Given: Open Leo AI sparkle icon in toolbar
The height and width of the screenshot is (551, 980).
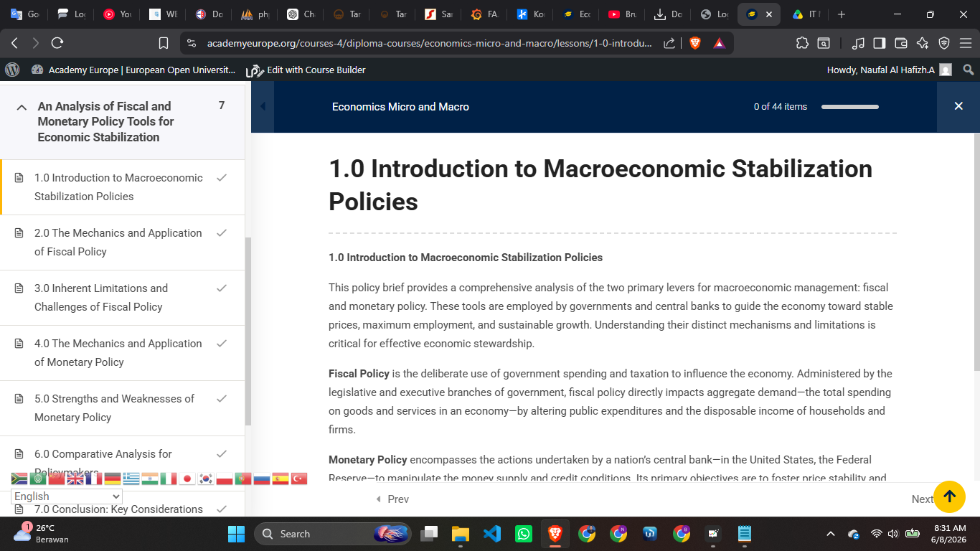Looking at the screenshot, I should tap(923, 43).
